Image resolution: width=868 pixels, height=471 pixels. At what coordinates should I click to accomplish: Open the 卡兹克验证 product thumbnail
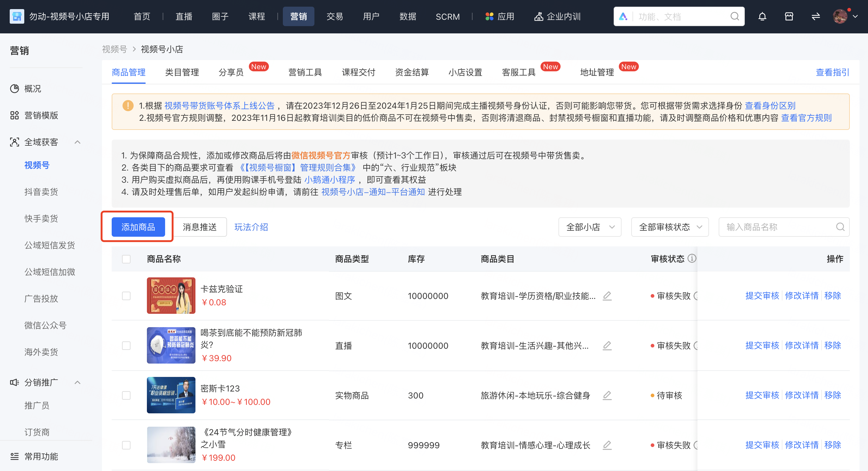click(171, 296)
